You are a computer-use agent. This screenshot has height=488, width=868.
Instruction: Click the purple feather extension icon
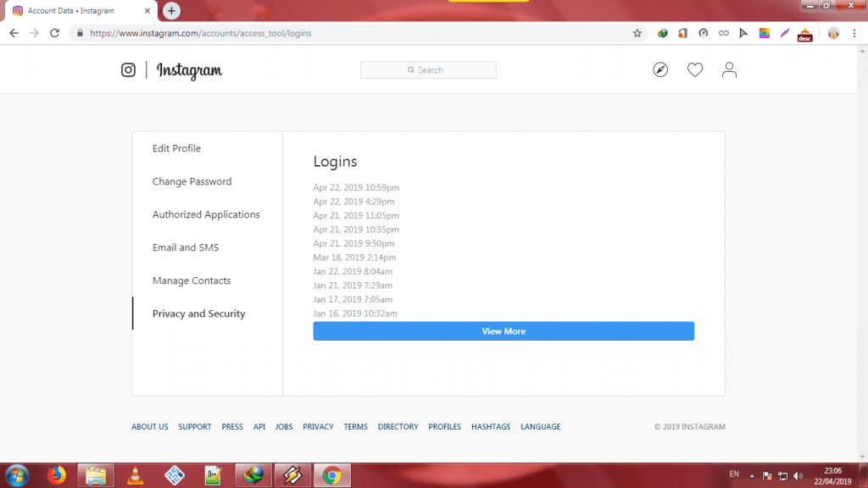click(x=784, y=33)
